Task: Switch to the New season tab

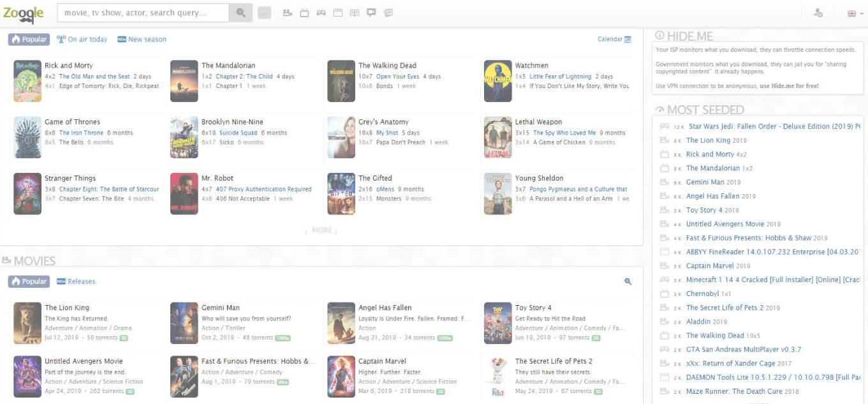Action: (142, 39)
